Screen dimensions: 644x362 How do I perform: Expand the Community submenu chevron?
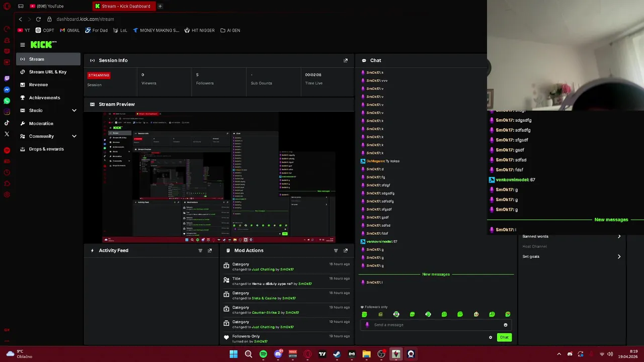pyautogui.click(x=74, y=136)
